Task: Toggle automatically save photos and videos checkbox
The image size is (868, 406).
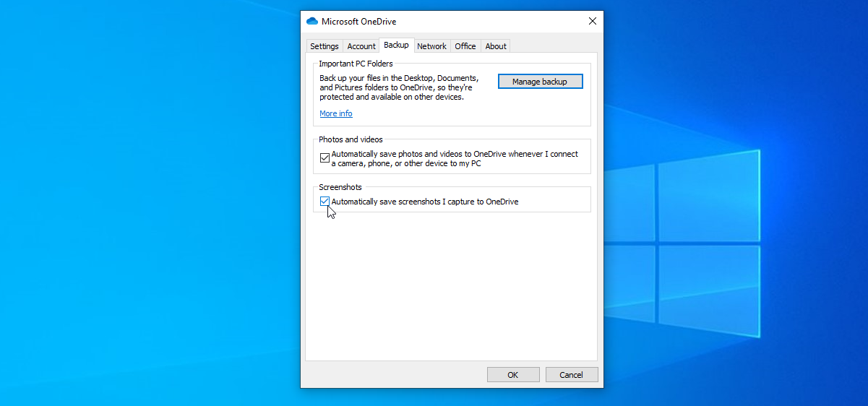Action: 325,158
